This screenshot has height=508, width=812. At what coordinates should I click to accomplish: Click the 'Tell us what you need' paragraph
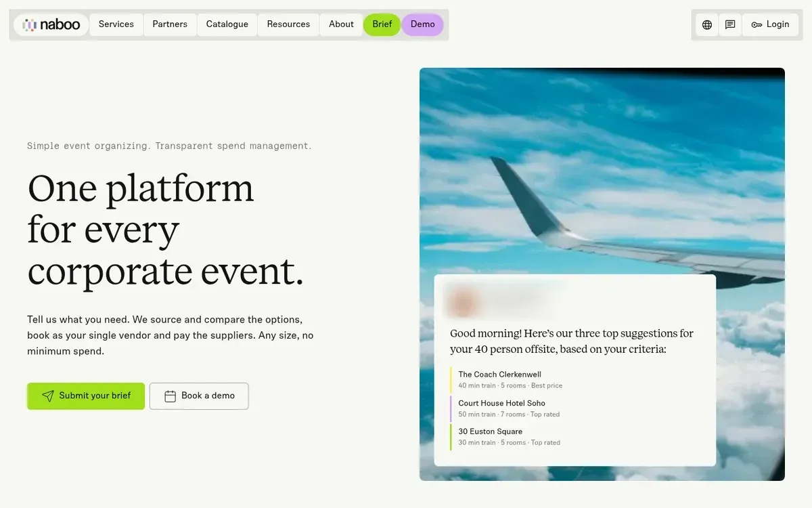tap(171, 335)
